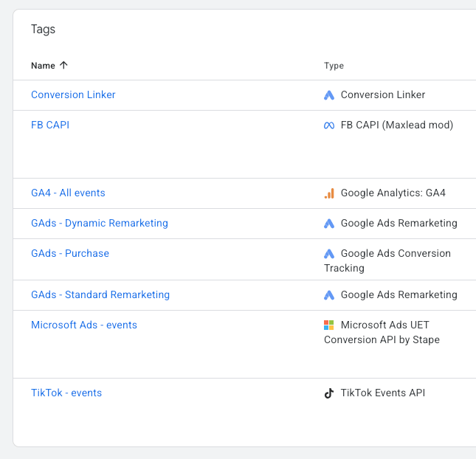Select 'Google Ads Remarketing' in Dynamic Remarketing row
Image resolution: width=476 pixels, height=459 pixels.
(x=399, y=223)
